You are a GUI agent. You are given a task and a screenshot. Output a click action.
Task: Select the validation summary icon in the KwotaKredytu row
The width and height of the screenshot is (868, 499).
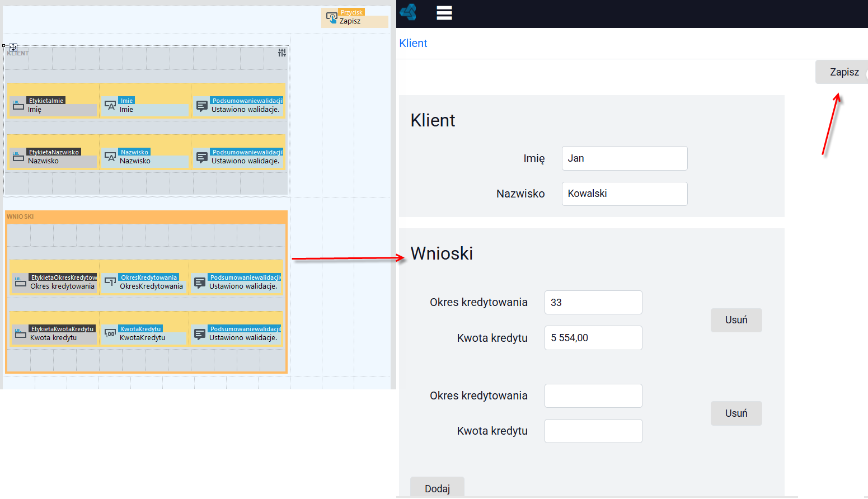click(200, 333)
